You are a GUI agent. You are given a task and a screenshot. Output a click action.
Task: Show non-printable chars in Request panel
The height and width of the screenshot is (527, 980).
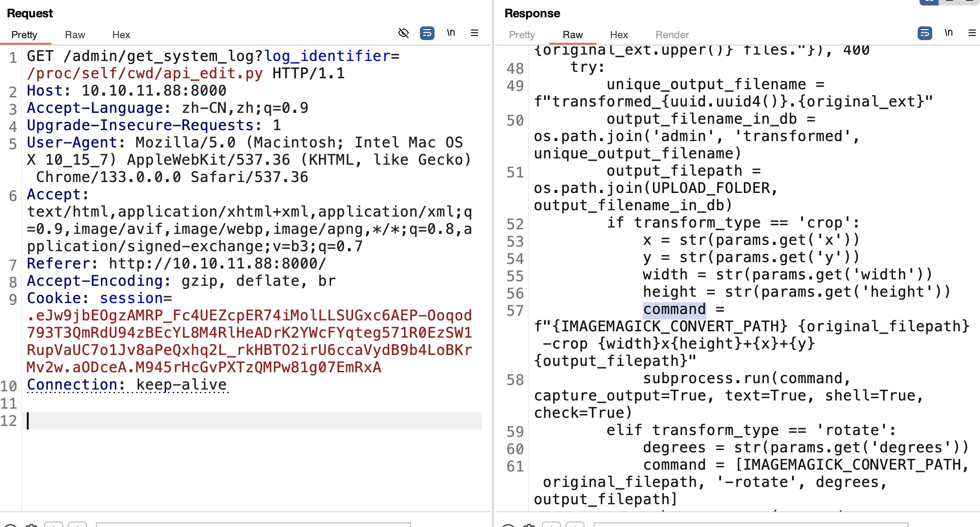click(450, 33)
